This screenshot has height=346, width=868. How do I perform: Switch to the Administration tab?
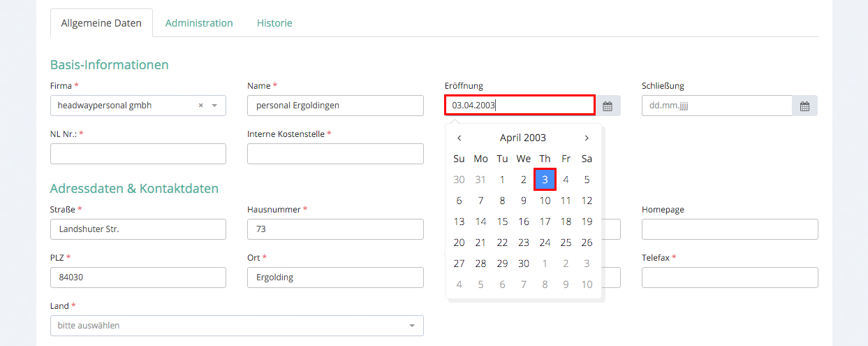[x=199, y=23]
